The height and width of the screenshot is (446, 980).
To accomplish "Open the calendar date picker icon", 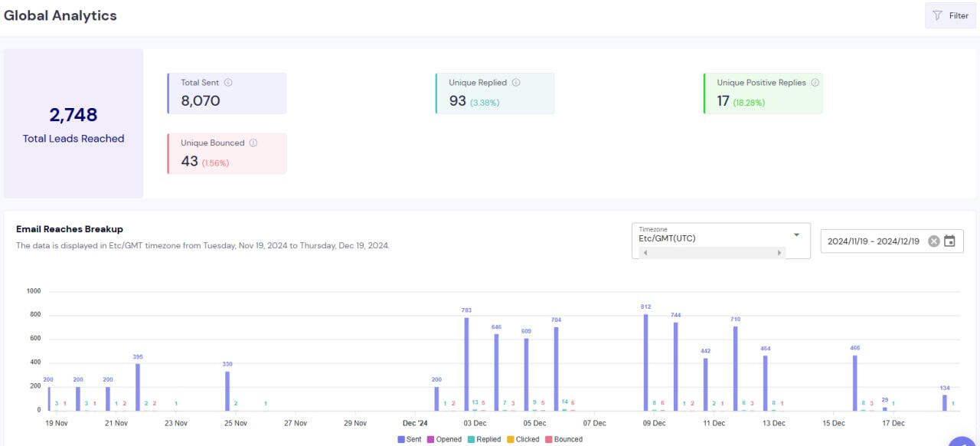I will pyautogui.click(x=950, y=241).
